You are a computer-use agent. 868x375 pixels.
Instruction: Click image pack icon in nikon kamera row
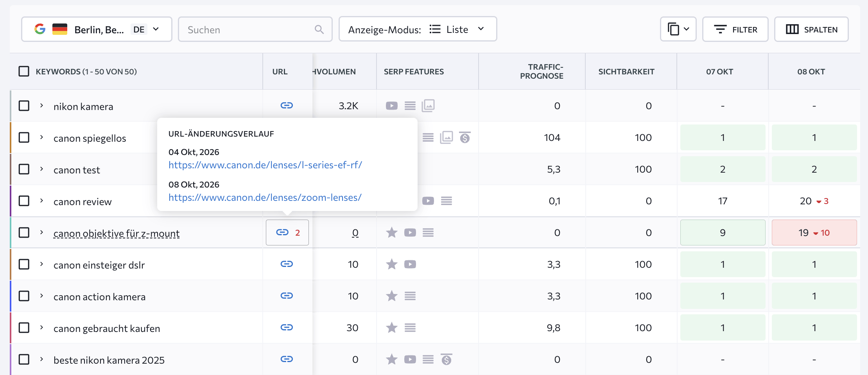tap(428, 106)
